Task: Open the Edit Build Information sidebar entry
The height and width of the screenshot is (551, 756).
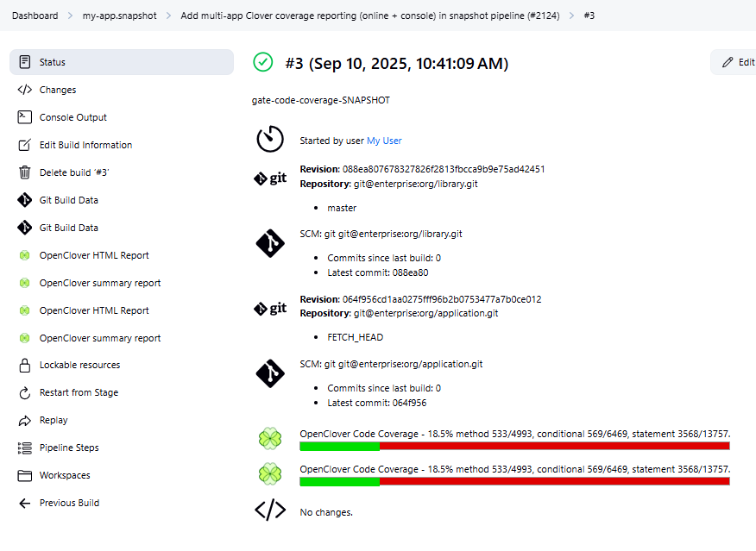Action: coord(85,145)
